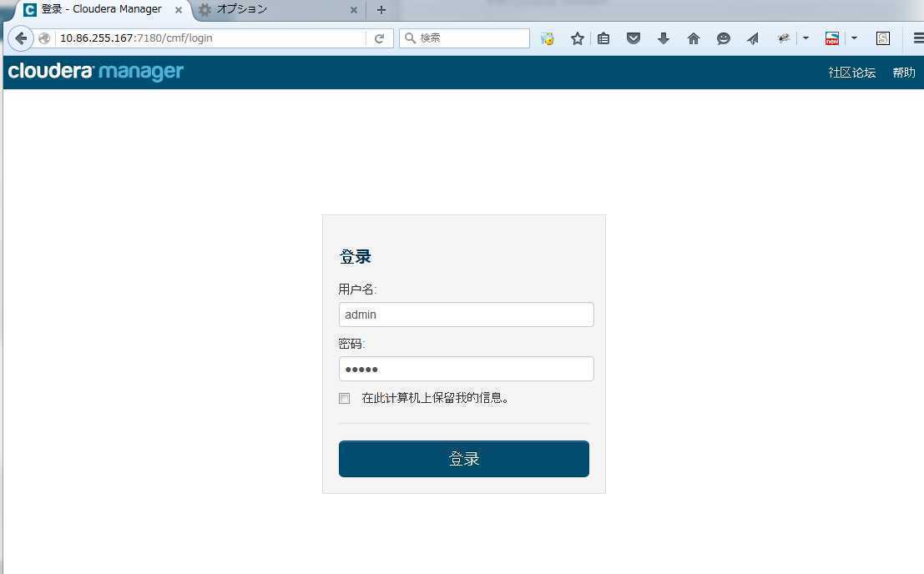Open the 帮助 link in the header
This screenshot has width=924, height=574.
tap(903, 73)
